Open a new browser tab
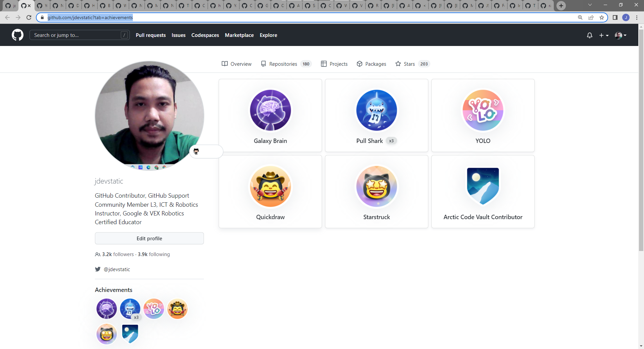Image resolution: width=644 pixels, height=349 pixels. click(x=561, y=6)
